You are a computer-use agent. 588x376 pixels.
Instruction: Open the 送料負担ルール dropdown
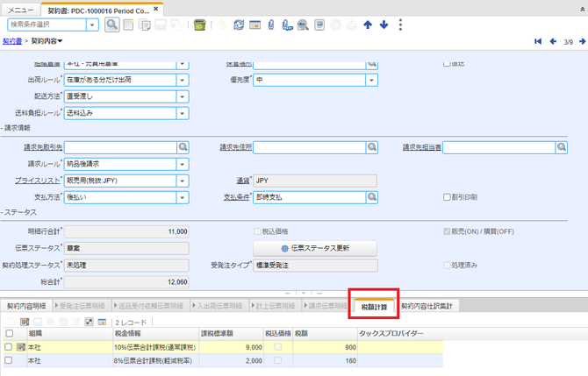pos(183,113)
